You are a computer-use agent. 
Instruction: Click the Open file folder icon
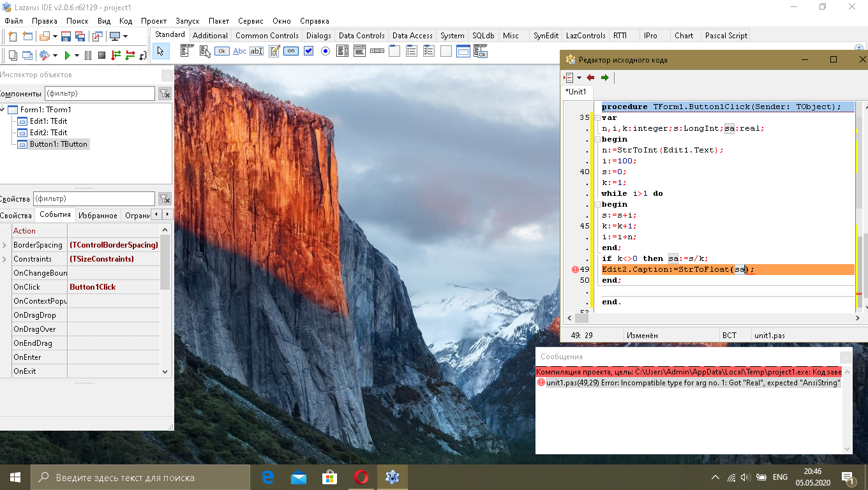click(x=45, y=36)
